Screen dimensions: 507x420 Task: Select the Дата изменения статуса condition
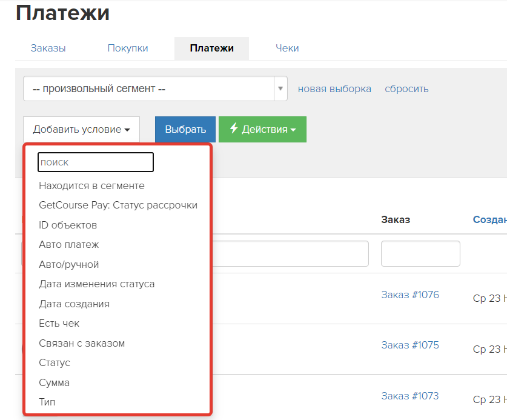tap(97, 284)
